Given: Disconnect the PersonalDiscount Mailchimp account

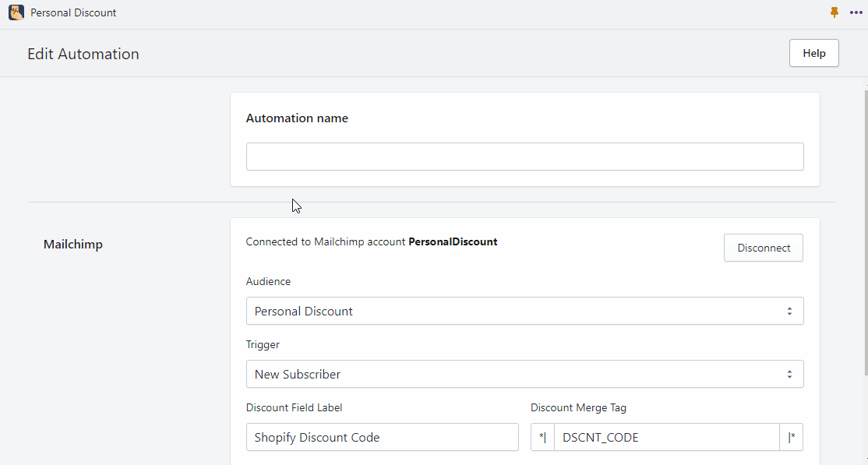Looking at the screenshot, I should [763, 247].
